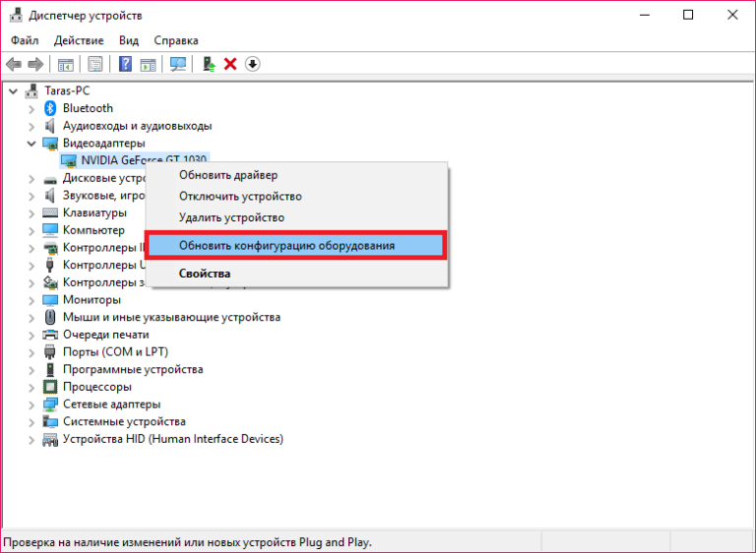Click the Back arrow in the toolbar
Screen dimensions: 756x553
click(x=14, y=64)
